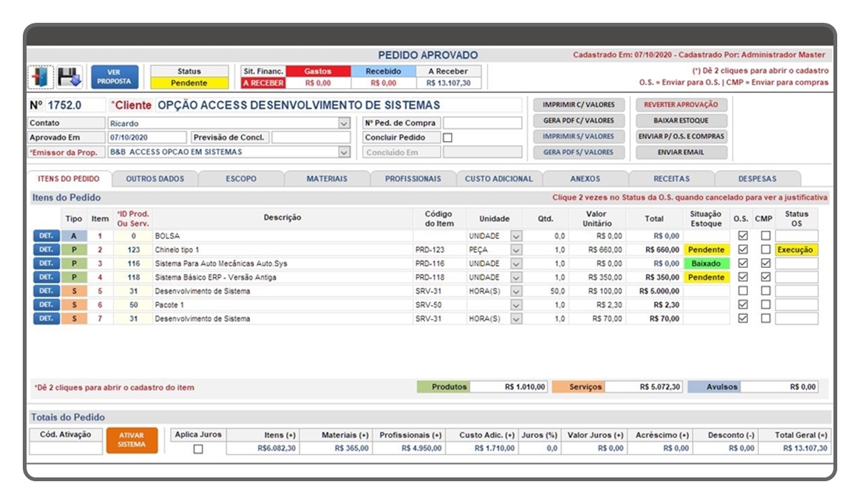Toggle the Concluir Pedido checkbox
This screenshot has height=504, width=860.
point(448,137)
